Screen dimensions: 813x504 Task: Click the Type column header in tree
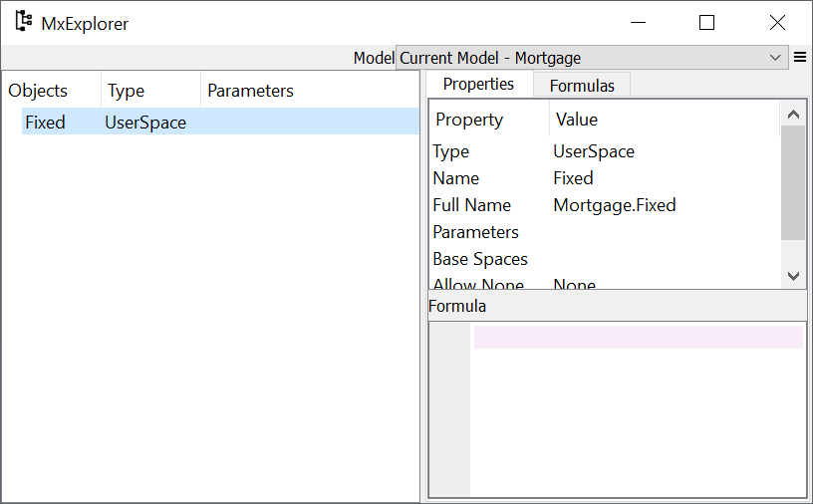click(127, 91)
